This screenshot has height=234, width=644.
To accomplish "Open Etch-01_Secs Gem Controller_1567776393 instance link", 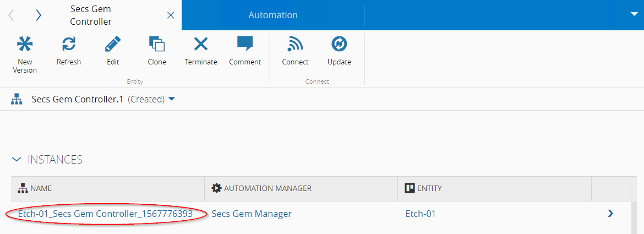I will click(105, 214).
